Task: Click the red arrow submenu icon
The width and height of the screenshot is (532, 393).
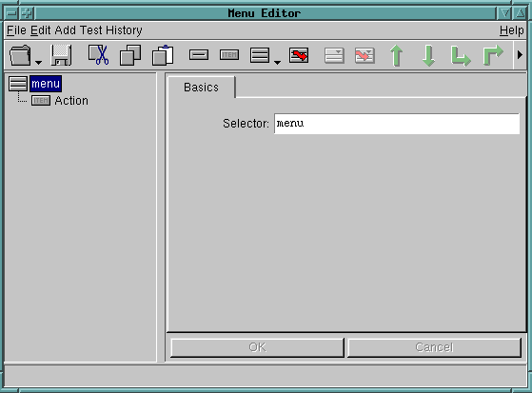Action: [299, 55]
